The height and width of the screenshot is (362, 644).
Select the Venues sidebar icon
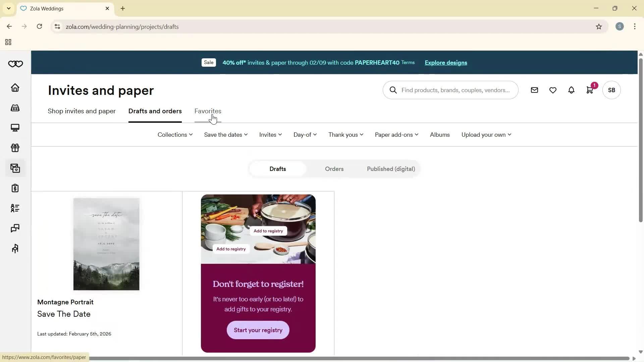pos(15,108)
